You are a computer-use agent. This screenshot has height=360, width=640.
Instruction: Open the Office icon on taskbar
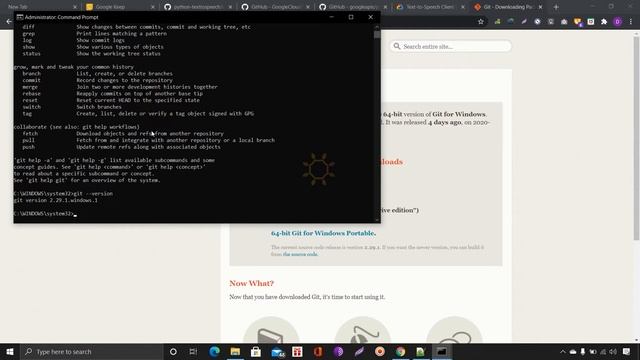click(318, 351)
